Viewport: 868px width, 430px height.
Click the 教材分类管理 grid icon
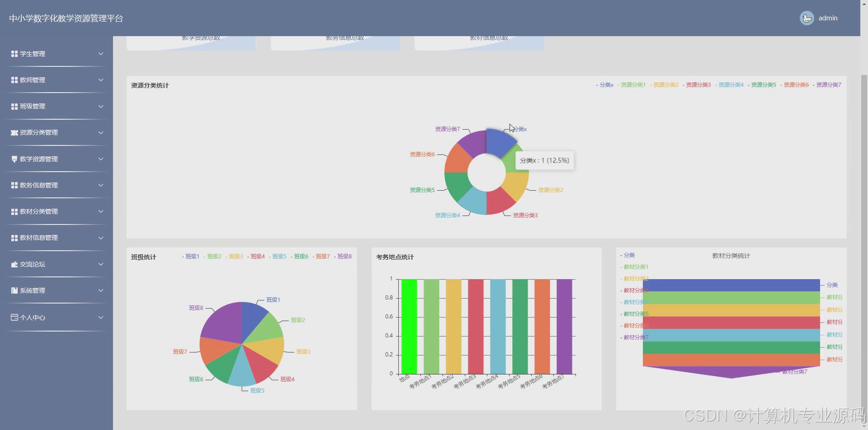tap(14, 211)
